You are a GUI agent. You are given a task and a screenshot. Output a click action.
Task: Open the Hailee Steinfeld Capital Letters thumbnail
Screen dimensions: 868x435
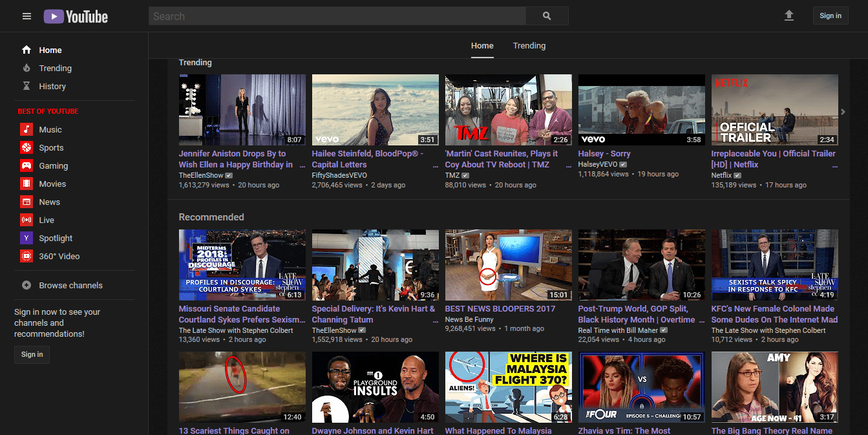click(376, 110)
